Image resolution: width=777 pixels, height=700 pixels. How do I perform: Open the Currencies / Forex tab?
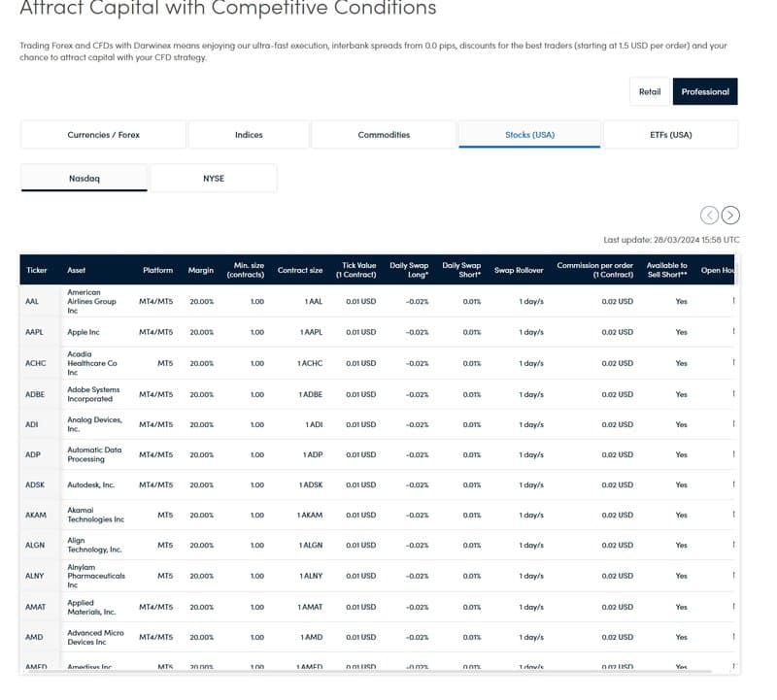click(103, 135)
